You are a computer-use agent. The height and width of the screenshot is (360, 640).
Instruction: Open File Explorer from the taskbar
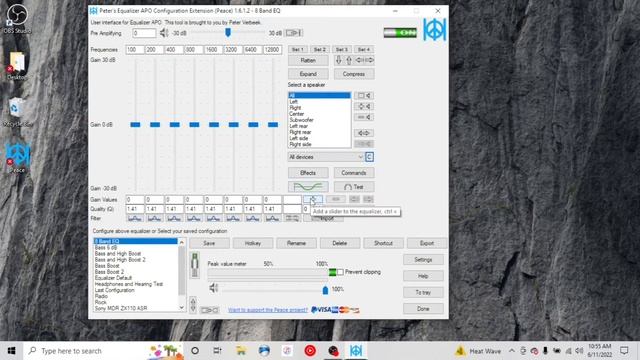241,351
